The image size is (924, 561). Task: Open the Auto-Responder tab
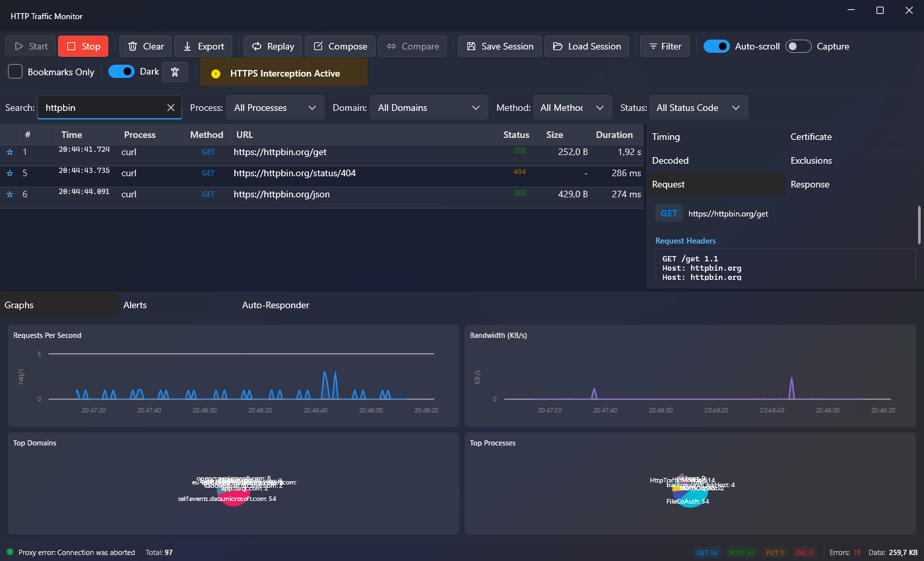click(x=297, y=305)
